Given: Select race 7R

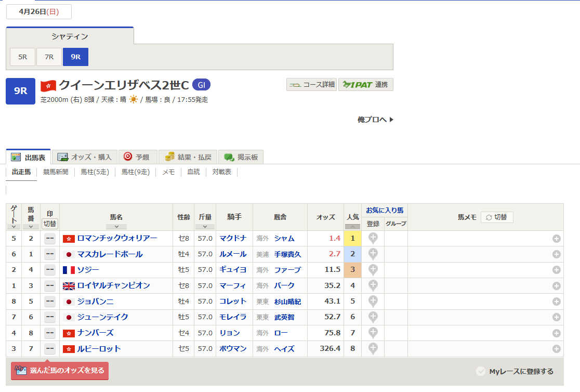Looking at the screenshot, I should tap(49, 57).
